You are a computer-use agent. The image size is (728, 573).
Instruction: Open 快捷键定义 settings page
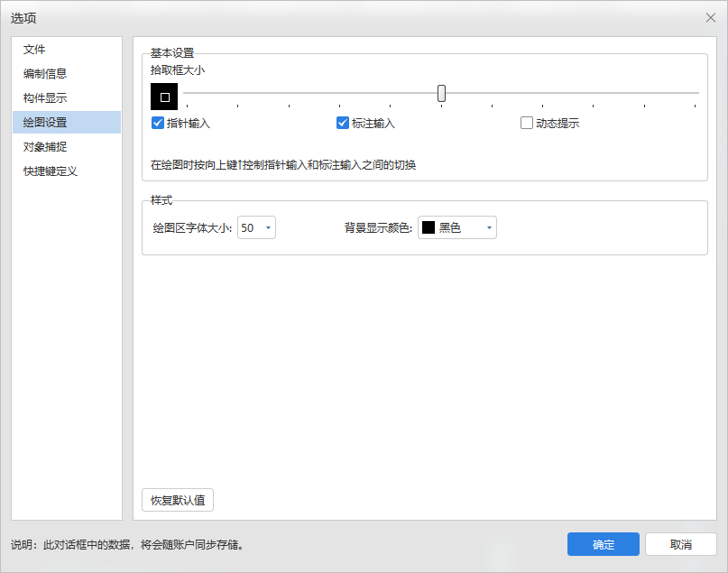[x=51, y=171]
